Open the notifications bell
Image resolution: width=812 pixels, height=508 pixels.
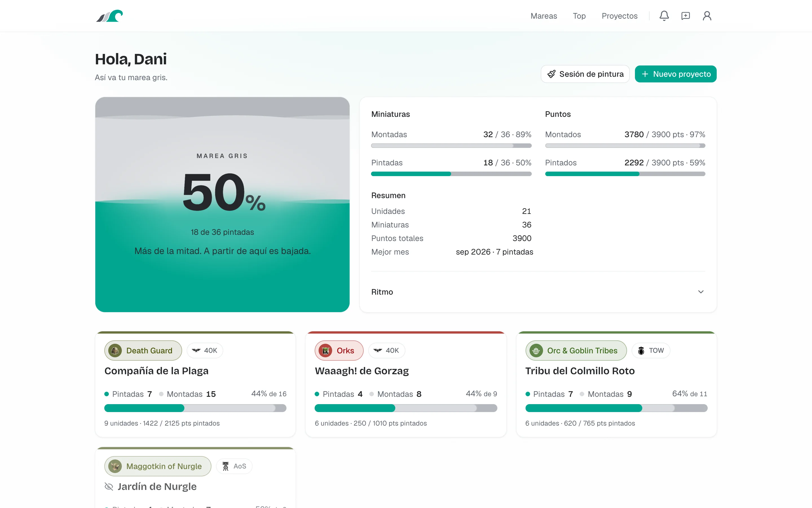664,16
